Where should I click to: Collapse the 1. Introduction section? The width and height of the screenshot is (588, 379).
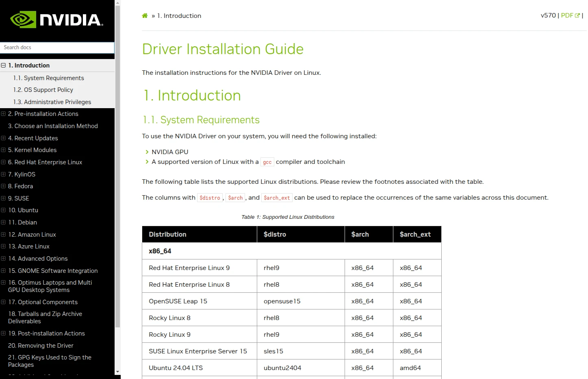[4, 65]
